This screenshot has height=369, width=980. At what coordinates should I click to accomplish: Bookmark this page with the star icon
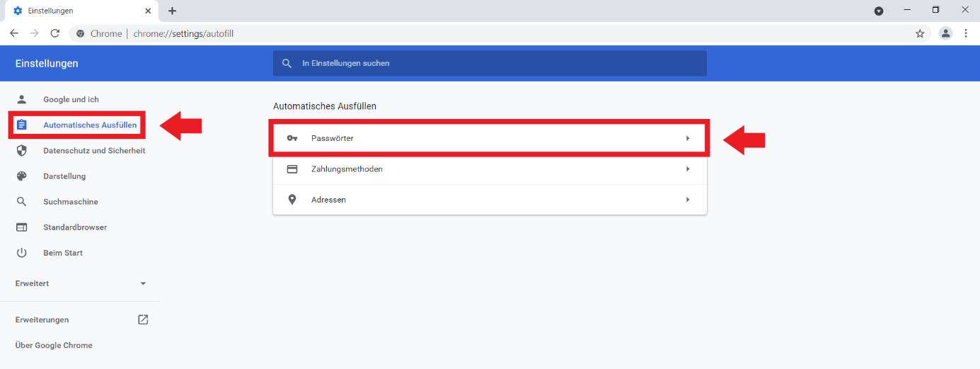[x=920, y=33]
